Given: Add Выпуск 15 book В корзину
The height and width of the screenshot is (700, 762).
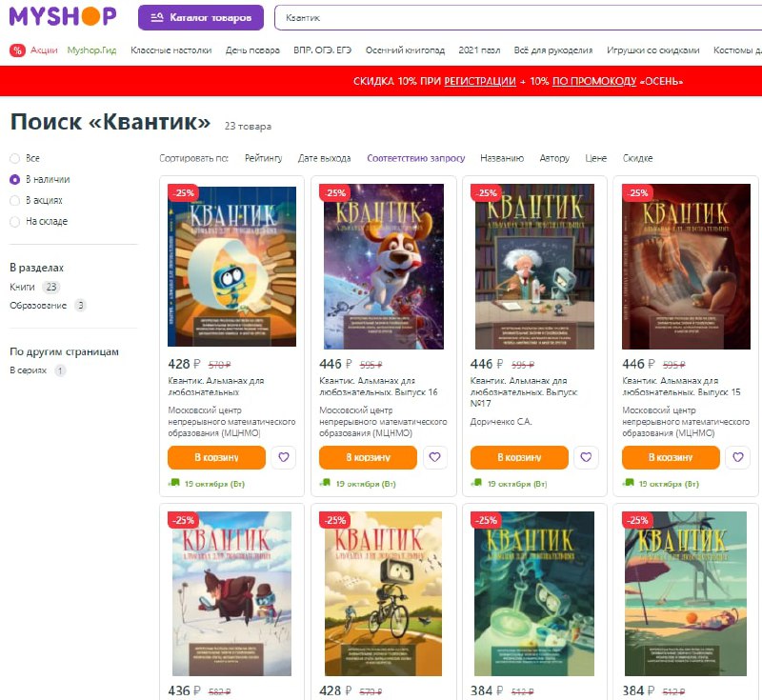Looking at the screenshot, I should [x=671, y=457].
